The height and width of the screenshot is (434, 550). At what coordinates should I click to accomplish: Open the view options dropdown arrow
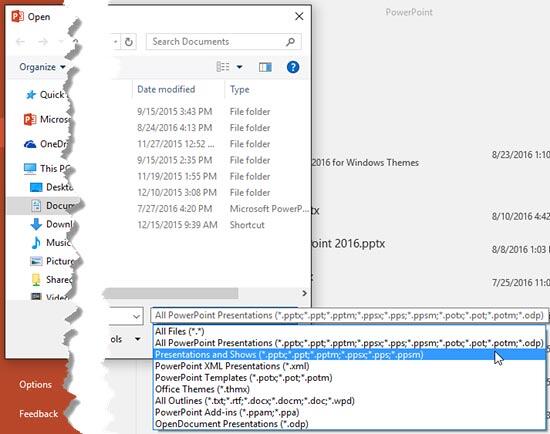coord(239,67)
